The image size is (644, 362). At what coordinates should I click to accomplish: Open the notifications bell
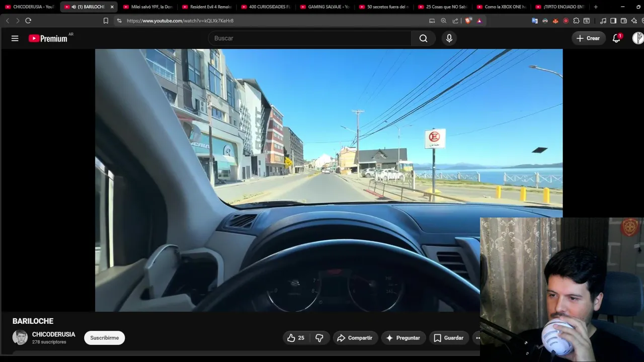616,38
